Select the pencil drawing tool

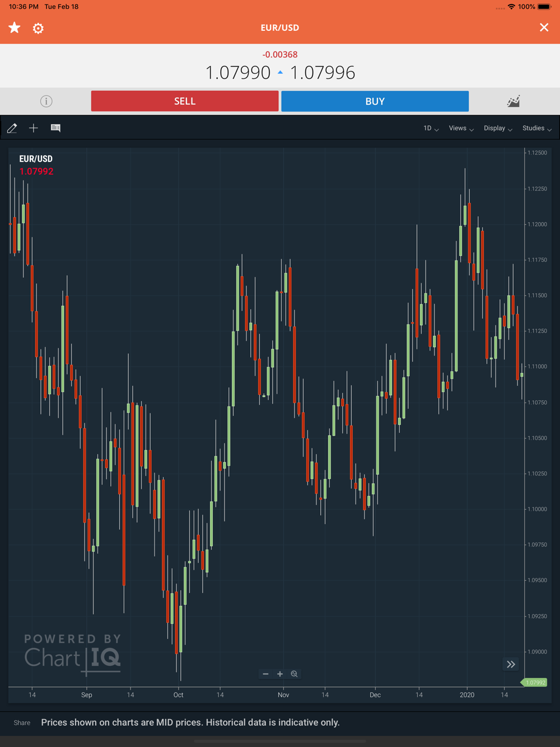pos(12,128)
